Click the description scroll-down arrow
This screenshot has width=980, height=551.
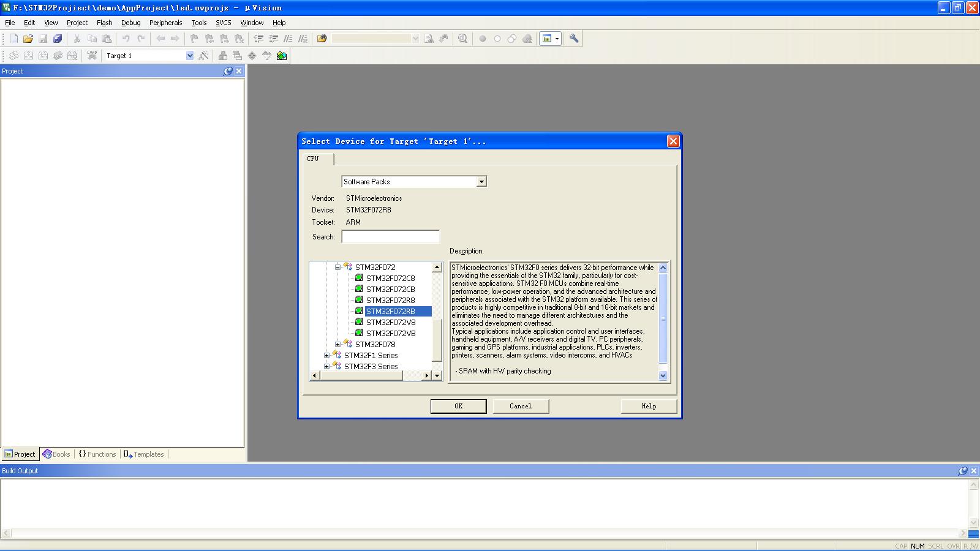tap(663, 376)
